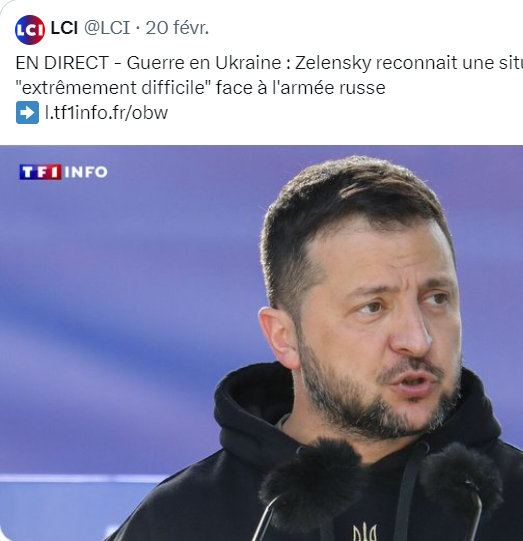The height and width of the screenshot is (541, 523).
Task: Open the LCI round profile avatar
Action: (30, 30)
